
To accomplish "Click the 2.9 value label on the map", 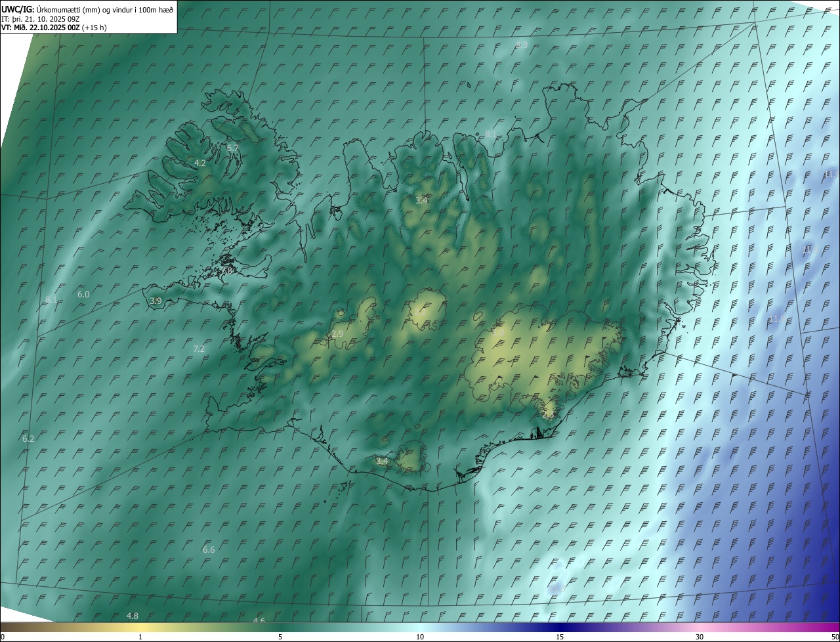I will (x=337, y=334).
